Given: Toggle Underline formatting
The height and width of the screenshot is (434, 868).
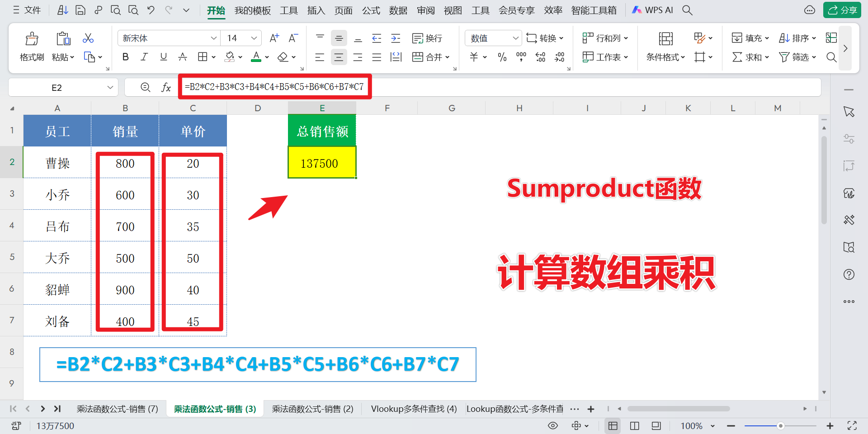Looking at the screenshot, I should 164,57.
